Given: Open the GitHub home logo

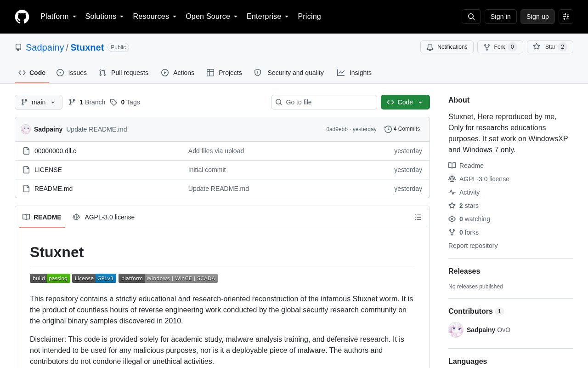Looking at the screenshot, I should (x=22, y=17).
